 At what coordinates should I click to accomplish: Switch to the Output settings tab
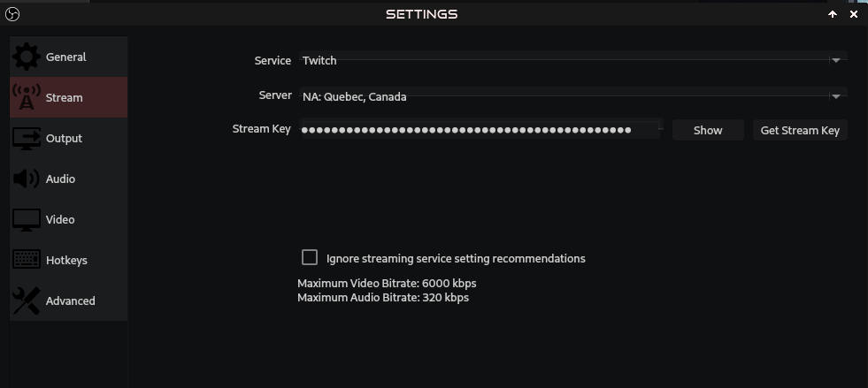tap(69, 138)
